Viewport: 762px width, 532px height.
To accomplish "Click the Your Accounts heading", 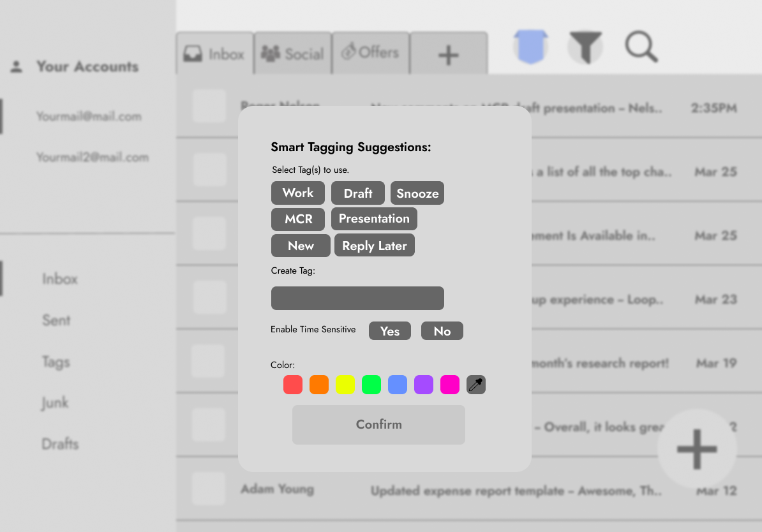I will tap(87, 66).
